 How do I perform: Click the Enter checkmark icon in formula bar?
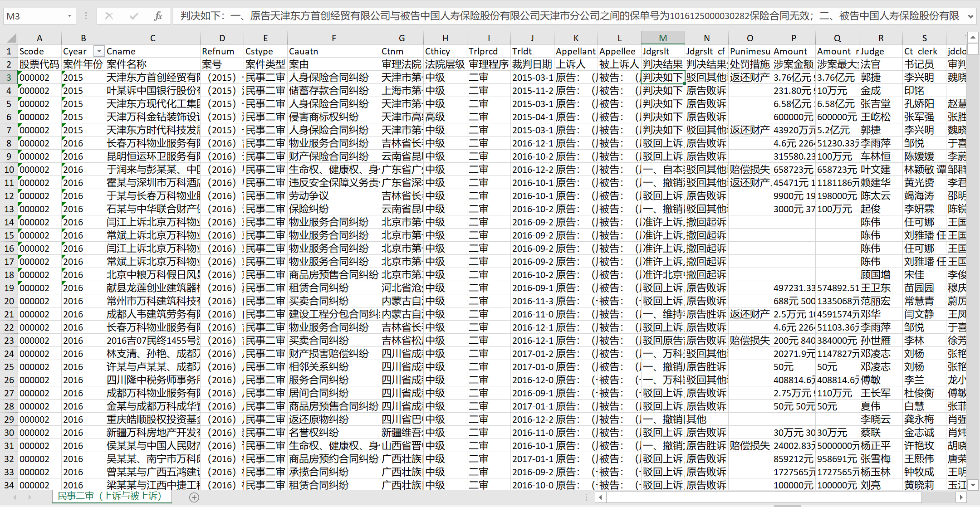[133, 16]
